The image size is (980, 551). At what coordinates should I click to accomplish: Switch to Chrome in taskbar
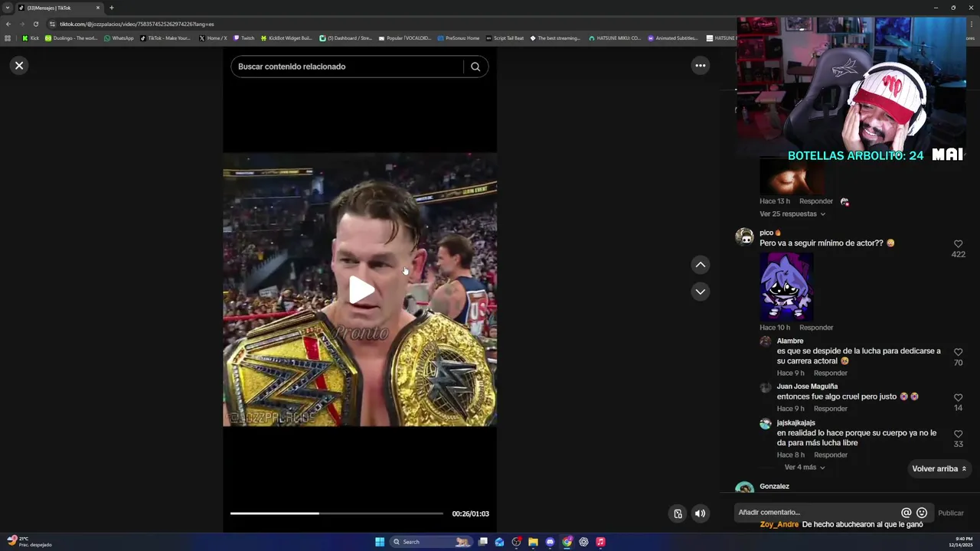pos(567,542)
